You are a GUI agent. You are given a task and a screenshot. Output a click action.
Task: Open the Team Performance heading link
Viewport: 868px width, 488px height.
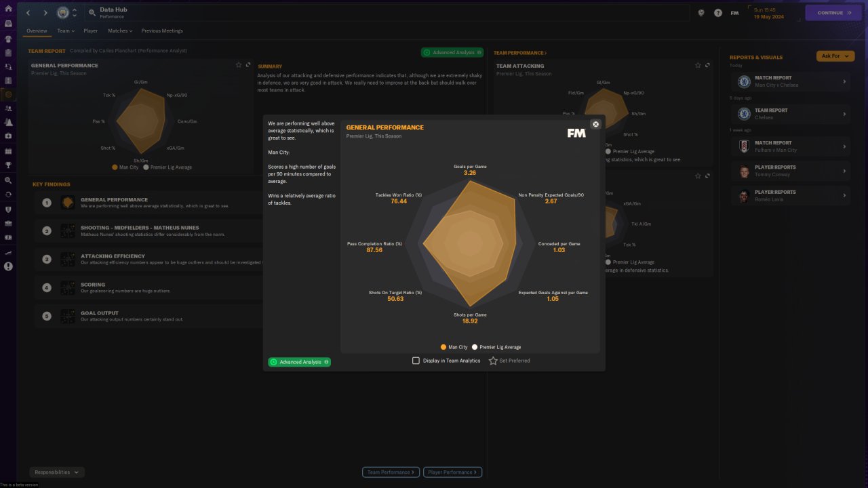click(520, 53)
